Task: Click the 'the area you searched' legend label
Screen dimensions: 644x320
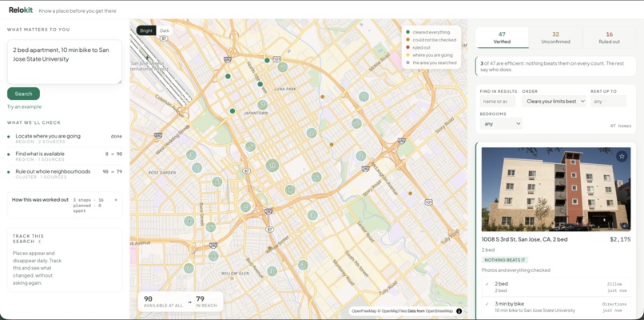Action: pos(435,63)
